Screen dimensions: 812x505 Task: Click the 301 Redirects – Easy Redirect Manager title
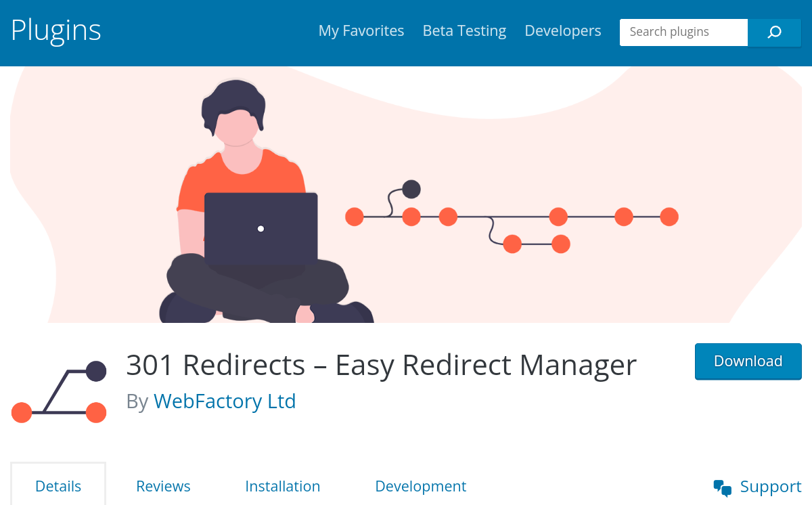tap(382, 365)
